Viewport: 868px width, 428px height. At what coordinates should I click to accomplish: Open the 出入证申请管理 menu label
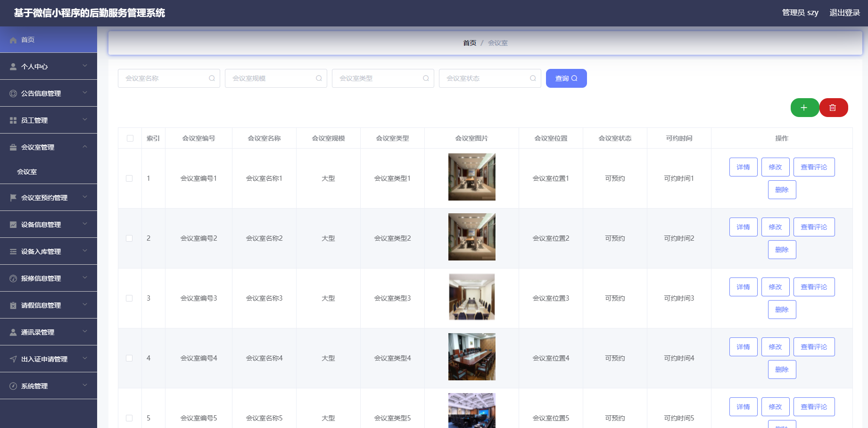[44, 359]
